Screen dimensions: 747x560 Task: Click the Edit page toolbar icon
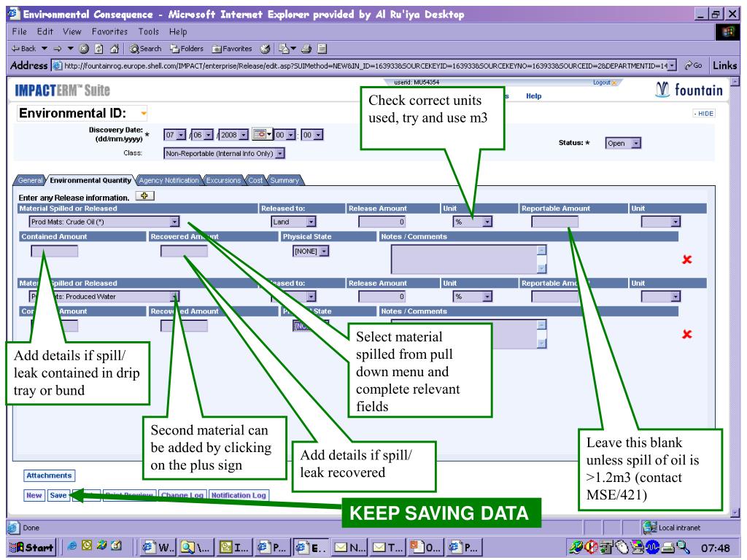(x=322, y=49)
